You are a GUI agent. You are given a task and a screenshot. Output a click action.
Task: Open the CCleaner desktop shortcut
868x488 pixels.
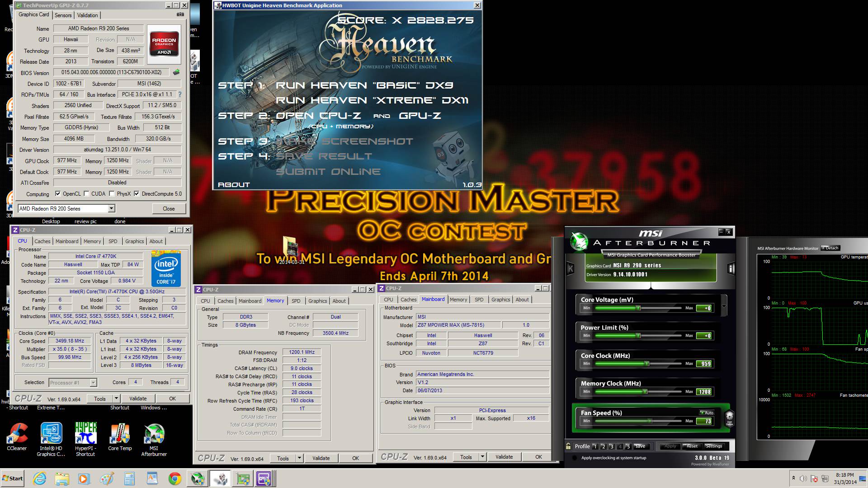17,437
